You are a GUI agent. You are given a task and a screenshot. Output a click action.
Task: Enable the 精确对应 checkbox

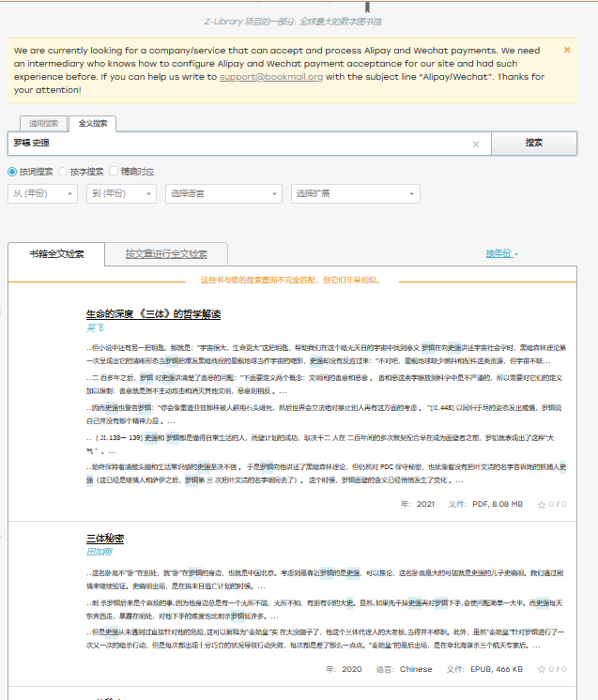114,172
